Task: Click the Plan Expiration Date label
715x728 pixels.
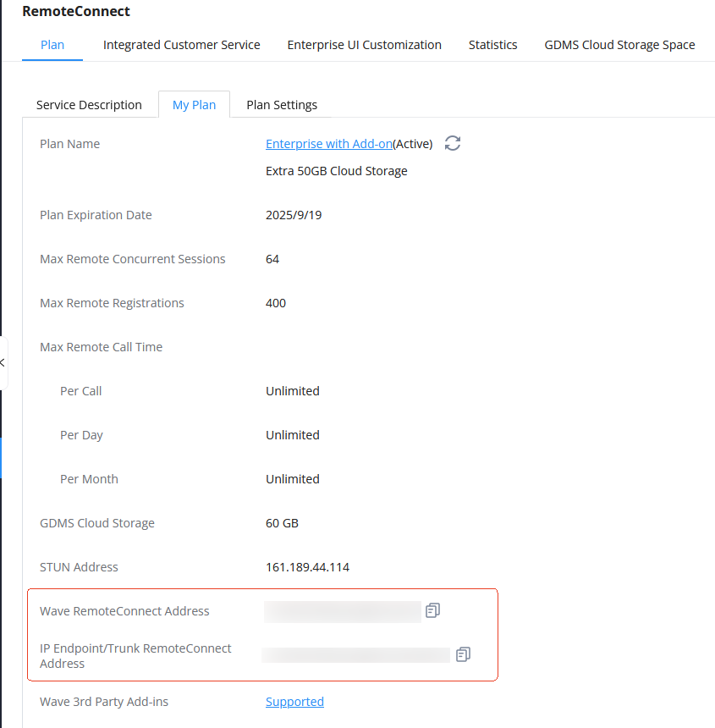Action: point(96,215)
